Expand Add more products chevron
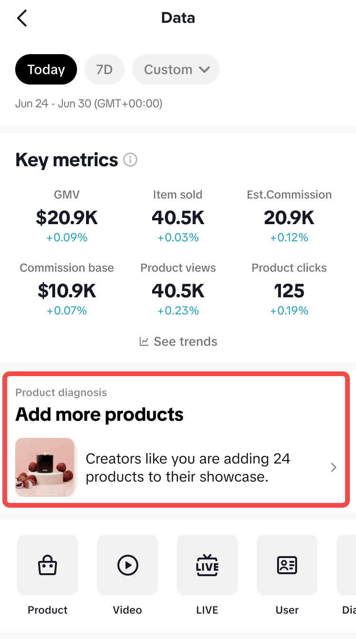Viewport: 356px width, 644px height. [x=334, y=467]
